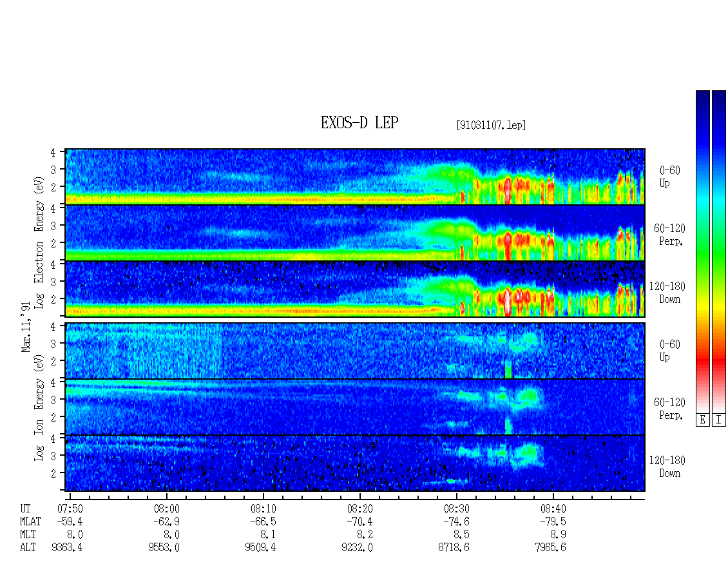Click the electron "60-120 Perp." pitch-angle label
The image size is (728, 564).
pyautogui.click(x=669, y=235)
